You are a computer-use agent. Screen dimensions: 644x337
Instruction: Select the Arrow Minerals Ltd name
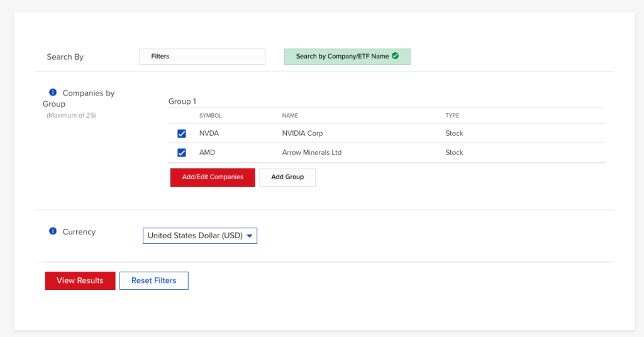311,152
